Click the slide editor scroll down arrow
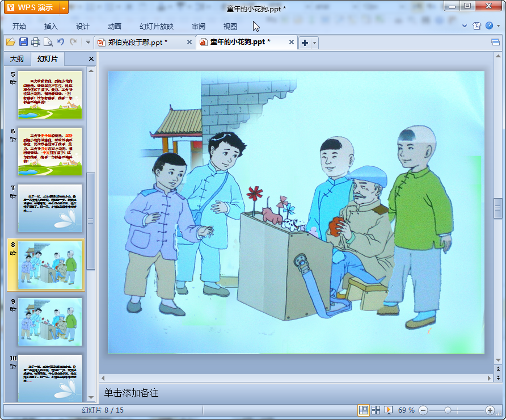This screenshot has width=506, height=420. (498, 360)
